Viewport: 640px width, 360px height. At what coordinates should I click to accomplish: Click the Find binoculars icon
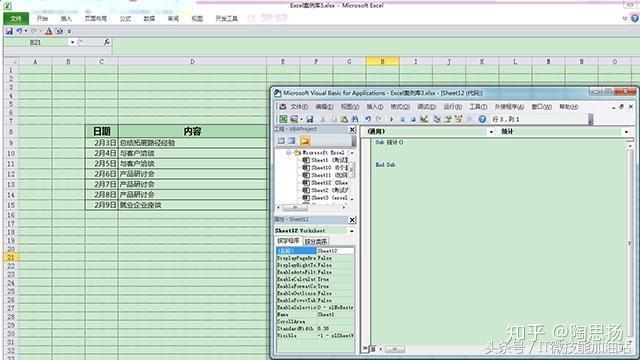click(354, 119)
